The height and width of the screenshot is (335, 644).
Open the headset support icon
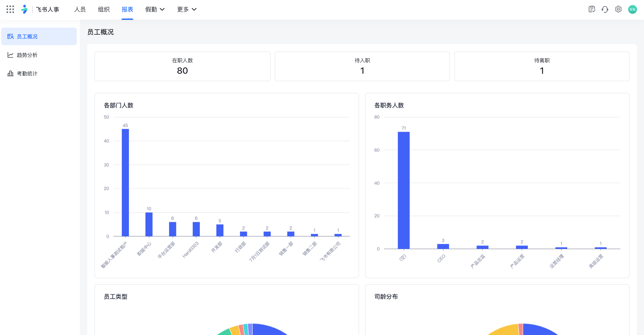605,9
